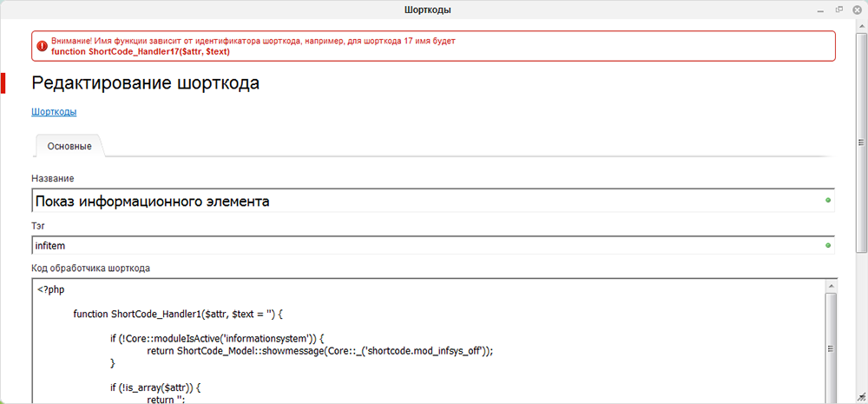
Task: Click the window scrollbar up arrow
Action: 861,25
